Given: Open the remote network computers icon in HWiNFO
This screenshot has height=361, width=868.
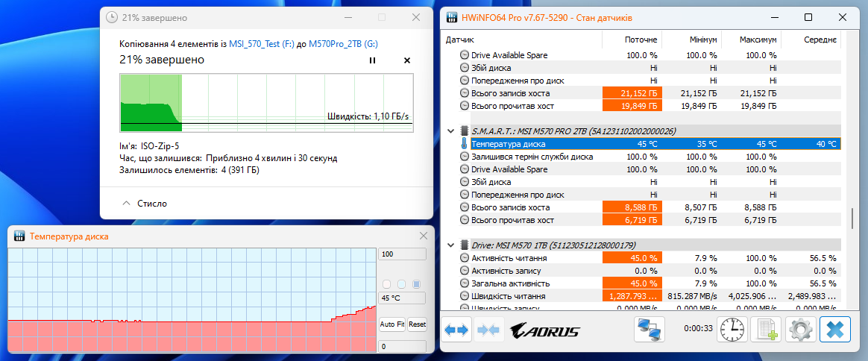Looking at the screenshot, I should [x=650, y=330].
